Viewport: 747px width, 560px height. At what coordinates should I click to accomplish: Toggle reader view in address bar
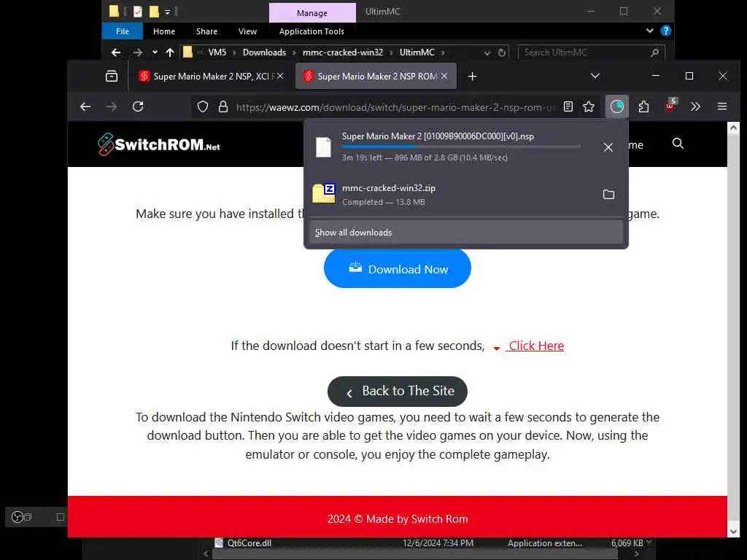568,106
